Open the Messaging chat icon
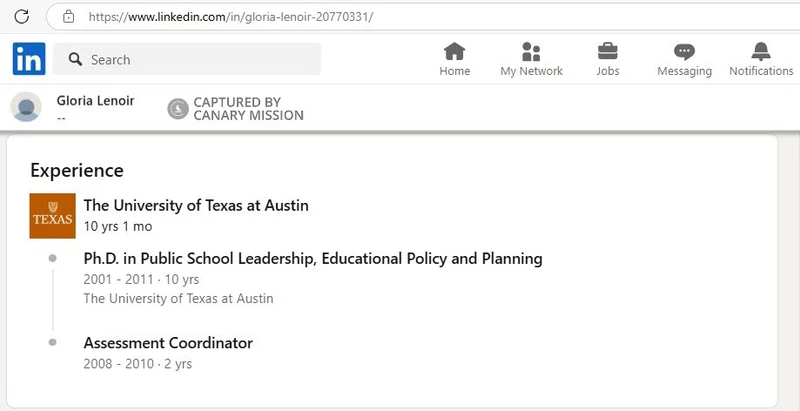This screenshot has height=411, width=800. click(x=684, y=52)
